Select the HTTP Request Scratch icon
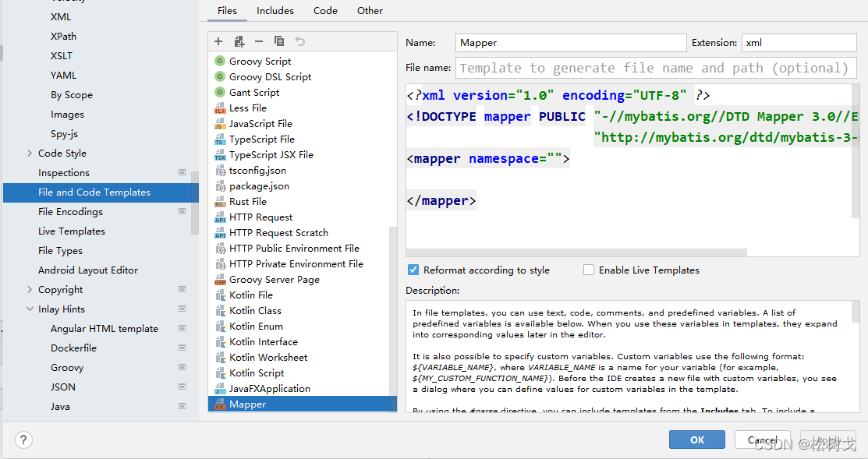Image resolution: width=868 pixels, height=459 pixels. click(x=220, y=232)
